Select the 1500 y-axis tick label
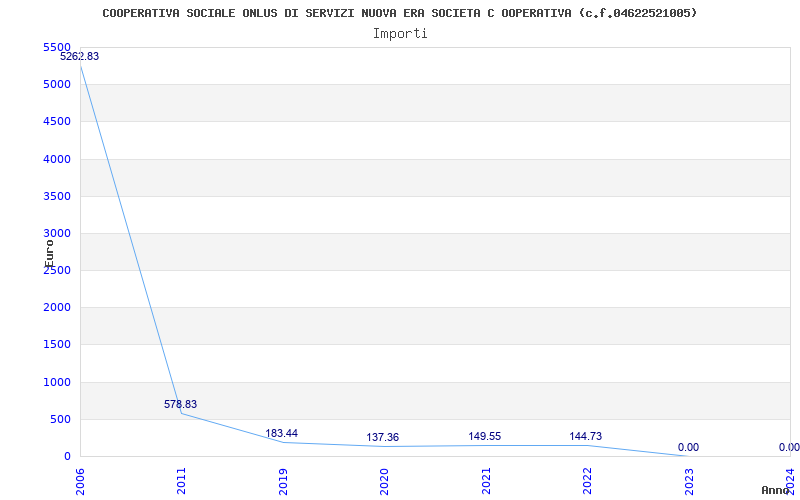The height and width of the screenshot is (500, 800). [57, 345]
